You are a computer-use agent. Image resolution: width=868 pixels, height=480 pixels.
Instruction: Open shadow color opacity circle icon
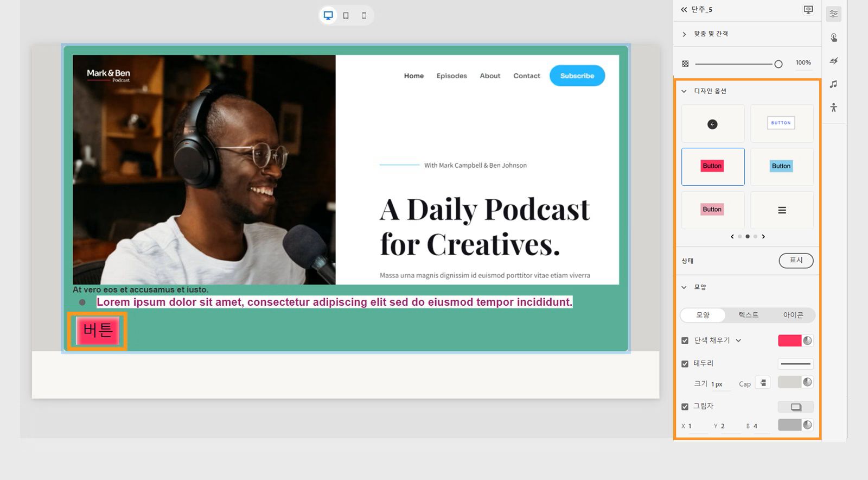tap(808, 425)
